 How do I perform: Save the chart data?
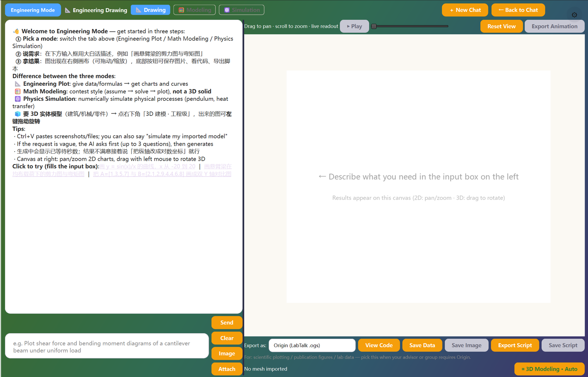[422, 345]
